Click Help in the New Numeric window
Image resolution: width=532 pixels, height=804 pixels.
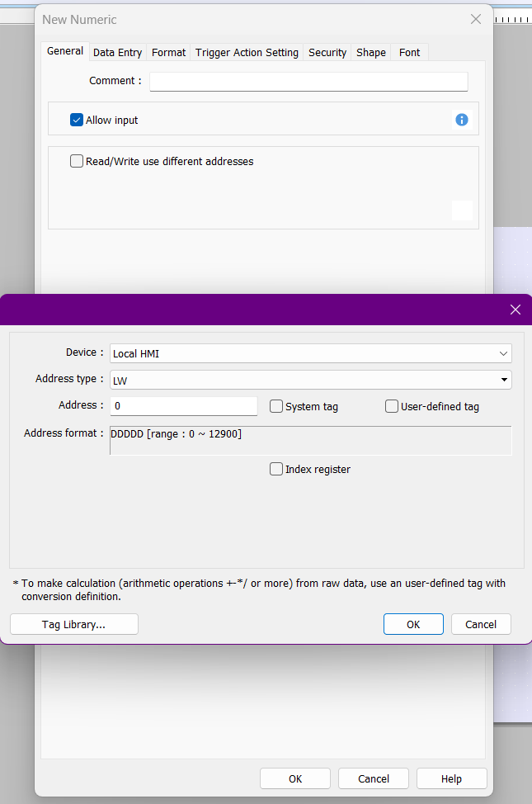(451, 778)
